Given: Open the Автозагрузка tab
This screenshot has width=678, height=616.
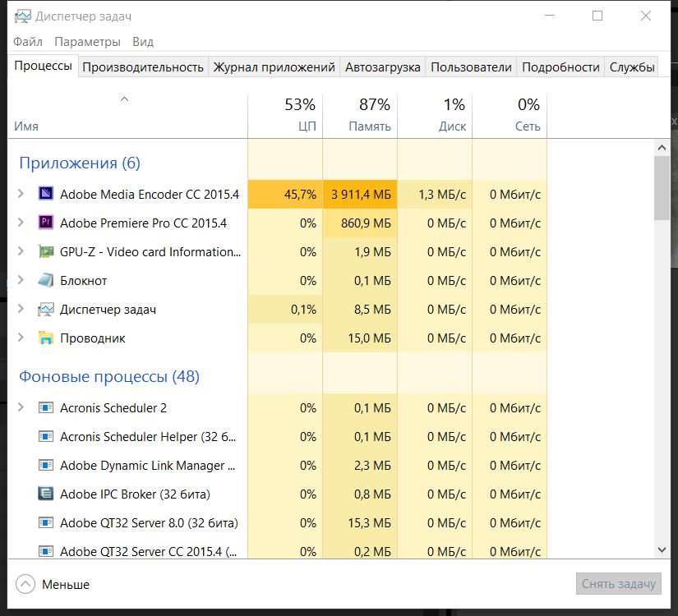Looking at the screenshot, I should coord(383,67).
